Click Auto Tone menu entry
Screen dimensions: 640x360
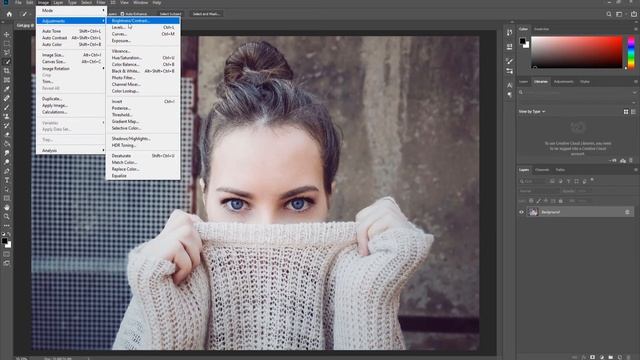tap(71, 31)
